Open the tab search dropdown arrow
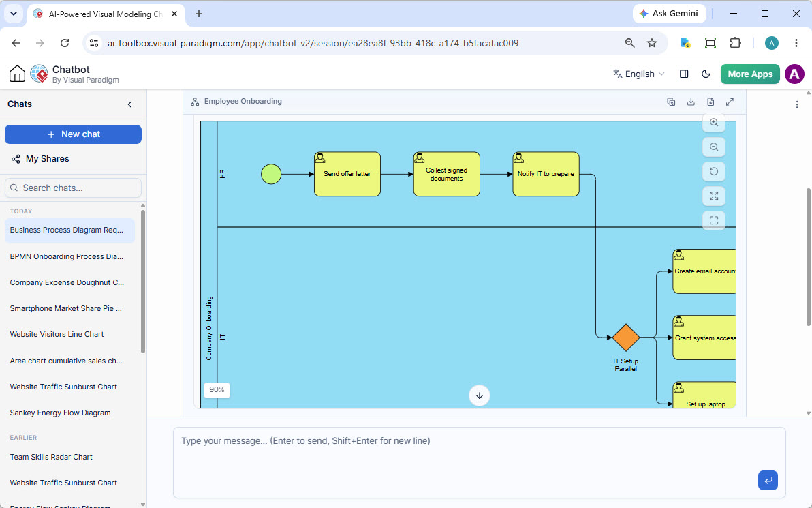The height and width of the screenshot is (508, 812). point(14,14)
